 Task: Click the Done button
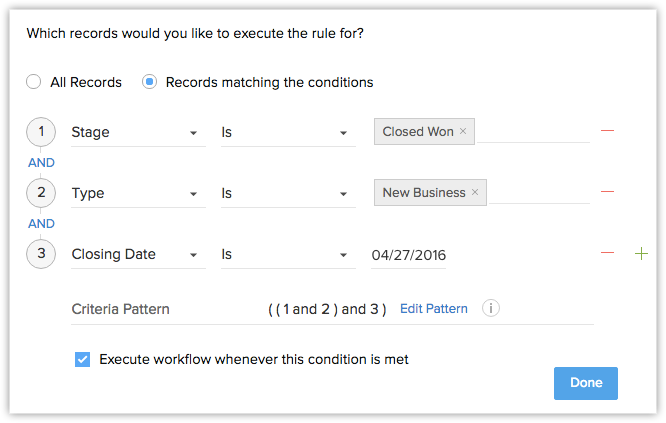[586, 383]
